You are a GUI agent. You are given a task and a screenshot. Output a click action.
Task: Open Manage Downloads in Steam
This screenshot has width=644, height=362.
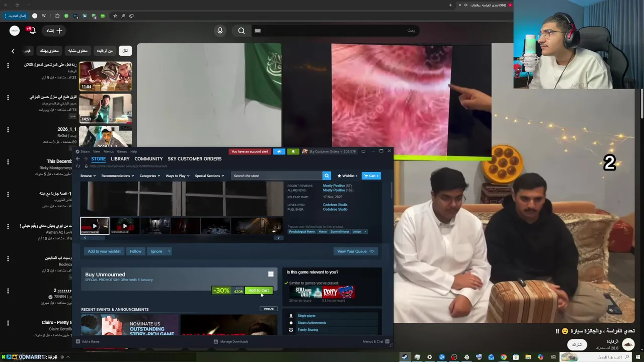pyautogui.click(x=231, y=341)
